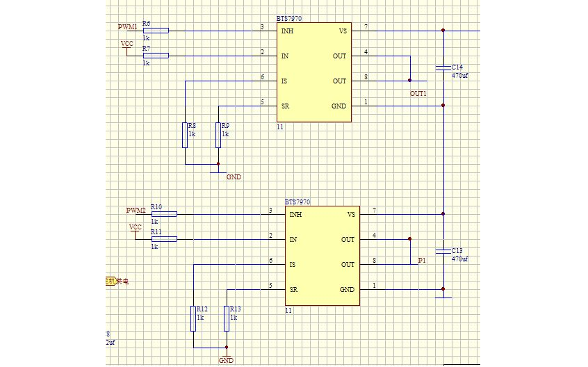
Task: Pick the vertical resistor R8
Action: [x=185, y=135]
